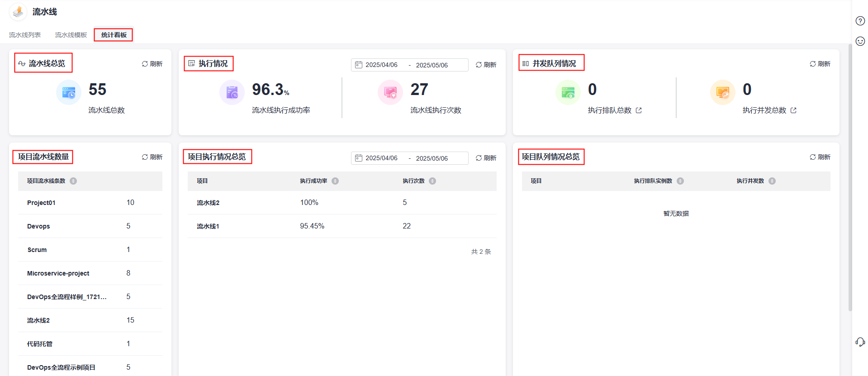This screenshot has width=868, height=376.
Task: Click the 27 execution count figure
Action: 419,90
